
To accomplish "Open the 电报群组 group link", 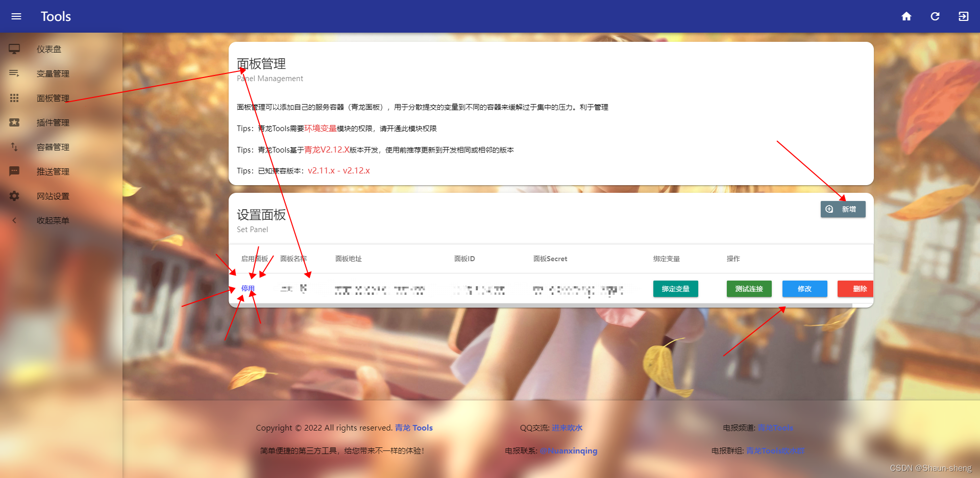I will (775, 450).
